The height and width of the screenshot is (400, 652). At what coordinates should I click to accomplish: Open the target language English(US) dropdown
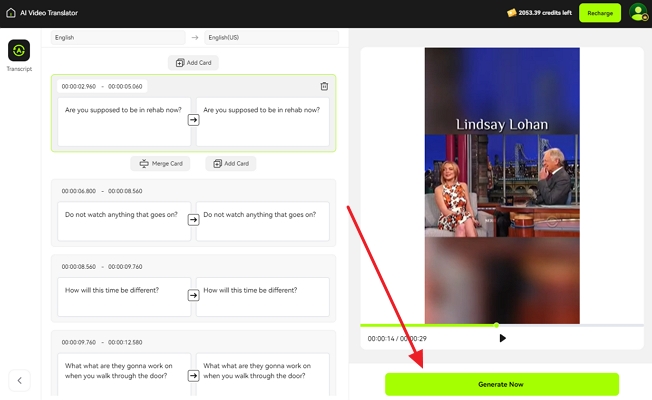270,37
